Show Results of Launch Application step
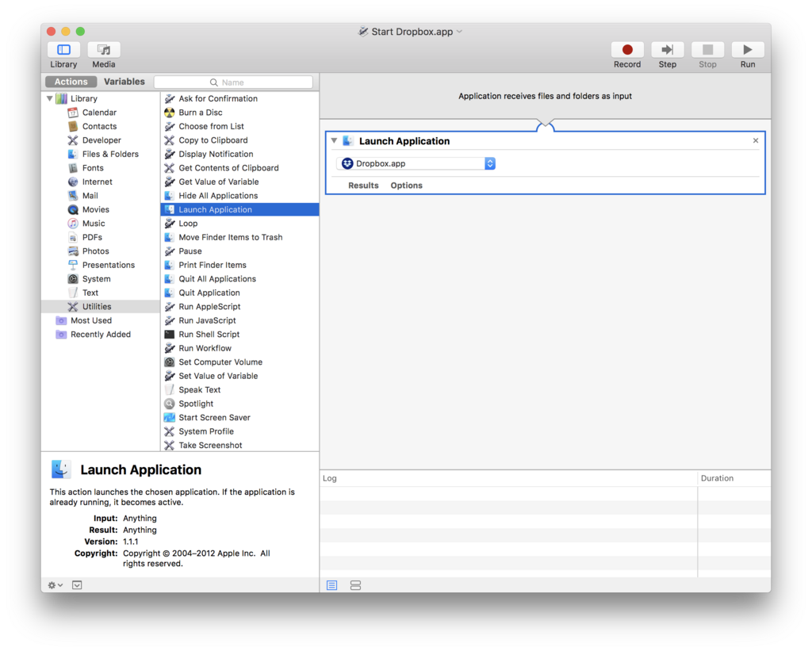 pyautogui.click(x=363, y=186)
